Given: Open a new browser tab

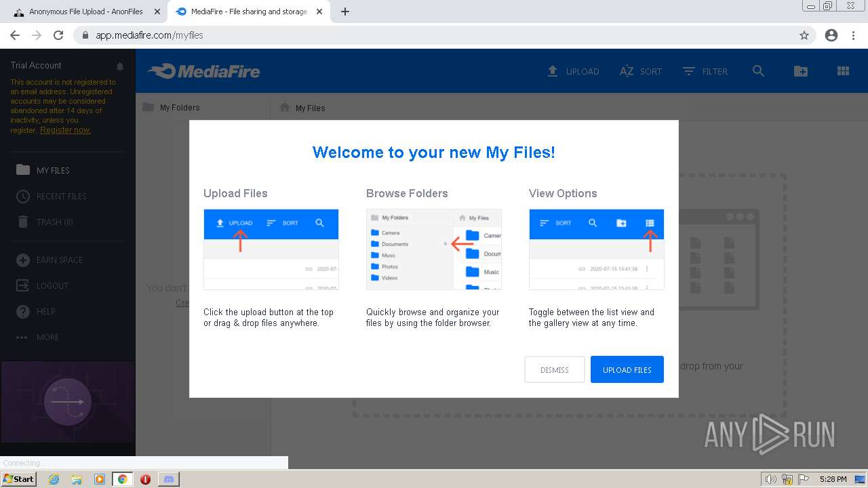Looking at the screenshot, I should (345, 12).
